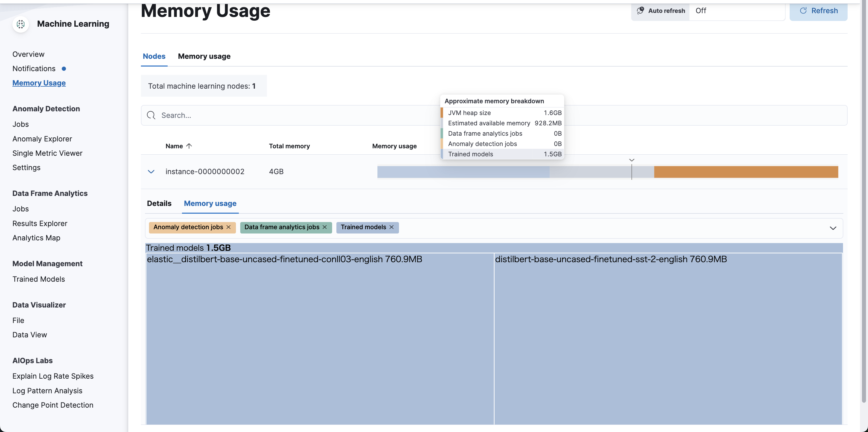Click the blue Trained models bar segment
This screenshot has height=432, width=868.
[x=463, y=172]
